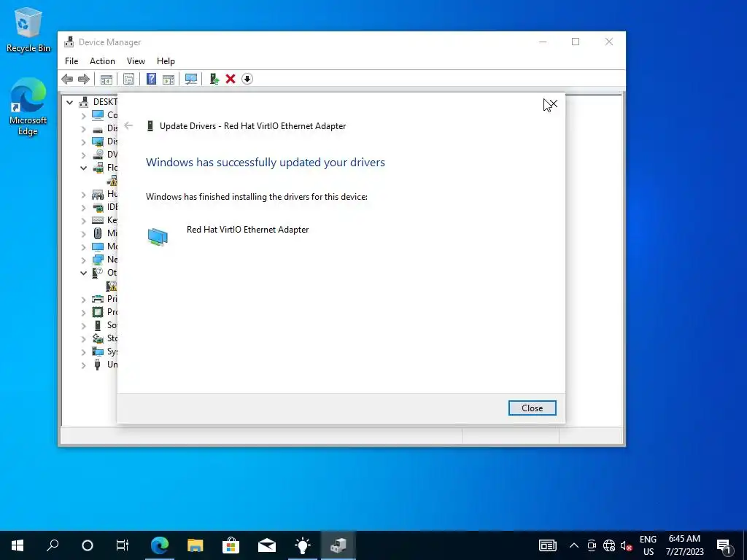The image size is (747, 560).
Task: Click the red X Uninstall device icon
Action: pyautogui.click(x=231, y=79)
